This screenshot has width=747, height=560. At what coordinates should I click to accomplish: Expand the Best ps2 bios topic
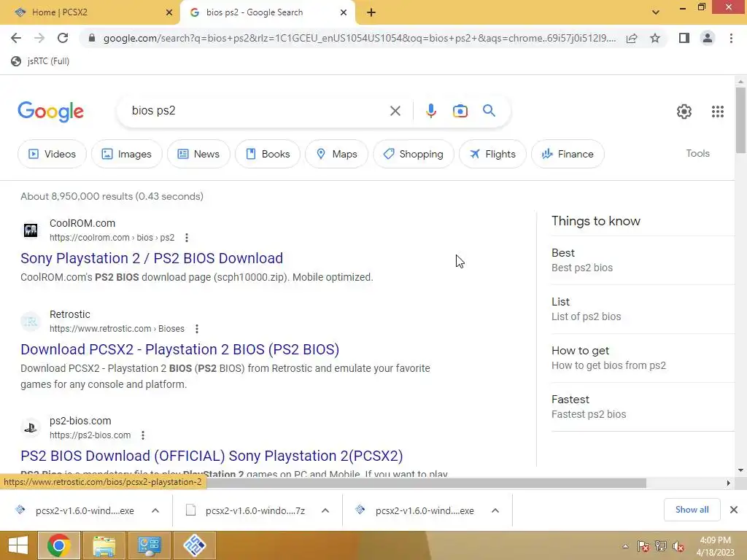(x=643, y=260)
